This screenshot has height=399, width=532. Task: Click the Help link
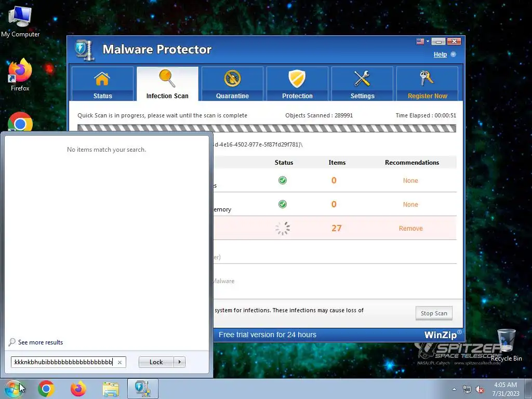click(x=440, y=54)
